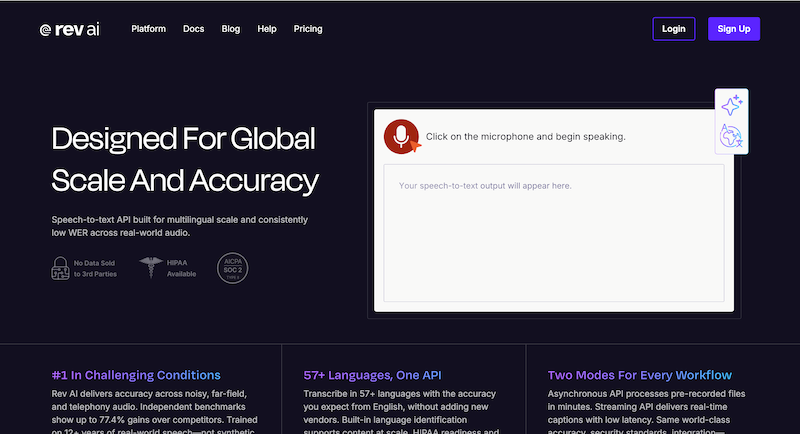Select the 'Two Modes For Every Workflow' heading
Image resolution: width=800 pixels, height=434 pixels.
pyautogui.click(x=640, y=375)
